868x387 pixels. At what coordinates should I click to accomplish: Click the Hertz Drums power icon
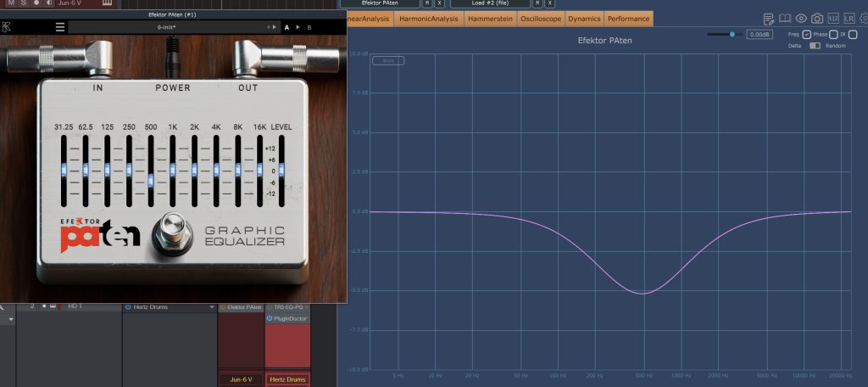tap(127, 306)
